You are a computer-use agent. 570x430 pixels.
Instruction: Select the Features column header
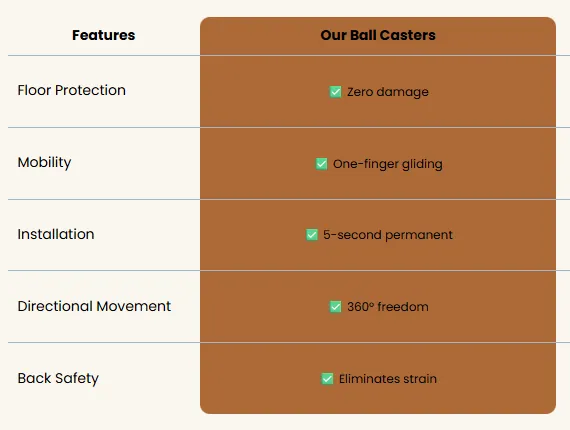tap(104, 35)
